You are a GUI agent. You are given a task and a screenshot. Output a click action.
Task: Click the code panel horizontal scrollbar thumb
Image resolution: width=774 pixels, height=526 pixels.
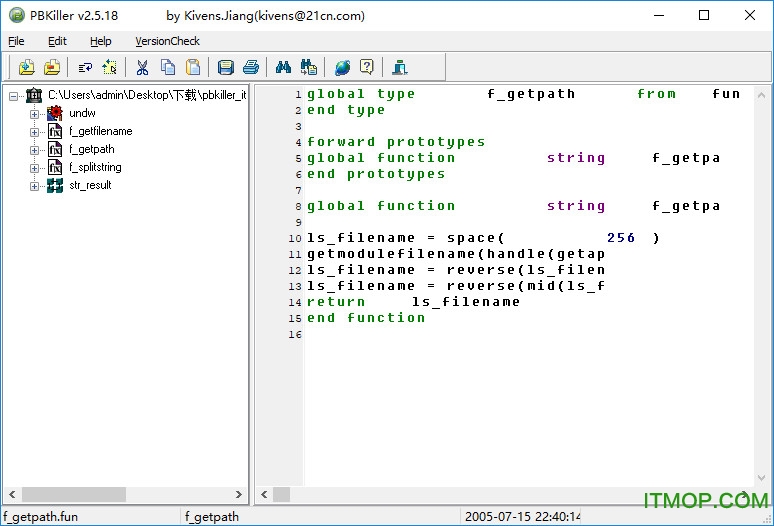281,494
